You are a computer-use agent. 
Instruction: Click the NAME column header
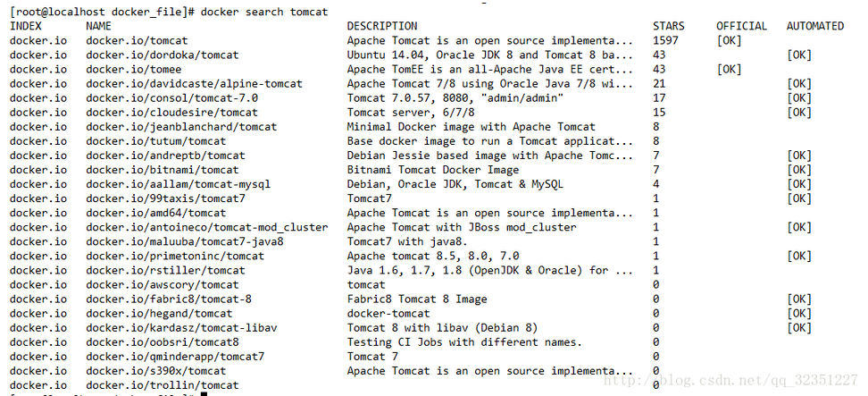point(98,26)
